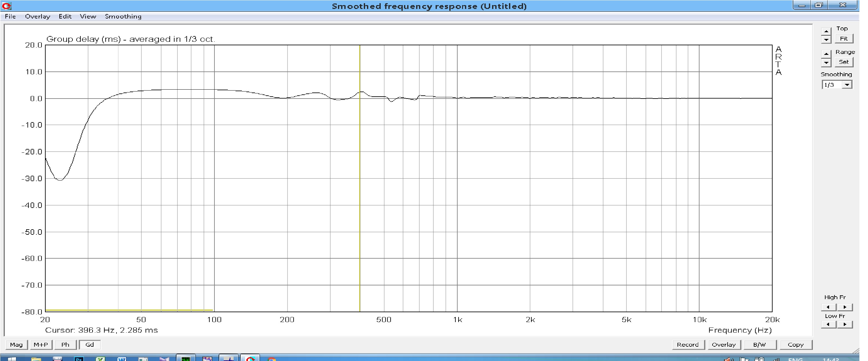Shift High Fr right with arrow

coord(845,307)
